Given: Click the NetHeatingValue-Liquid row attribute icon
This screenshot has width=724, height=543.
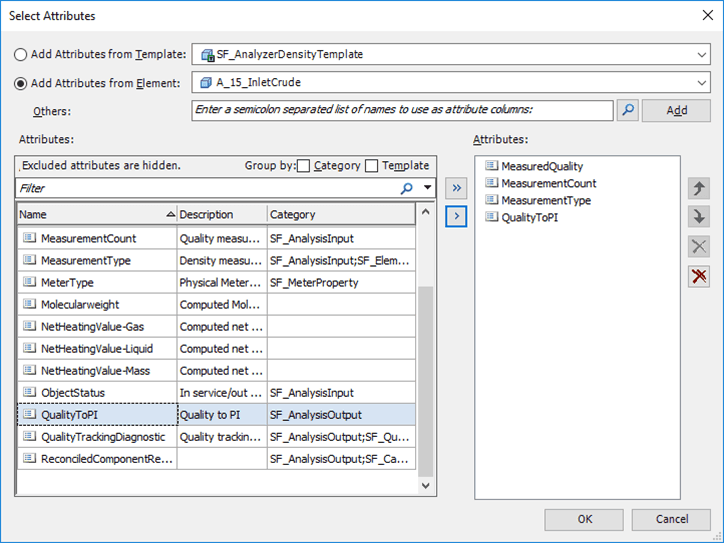Looking at the screenshot, I should click(30, 348).
